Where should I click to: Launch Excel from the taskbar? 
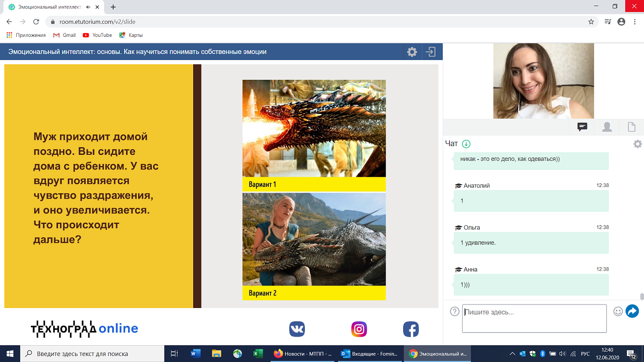(258, 353)
